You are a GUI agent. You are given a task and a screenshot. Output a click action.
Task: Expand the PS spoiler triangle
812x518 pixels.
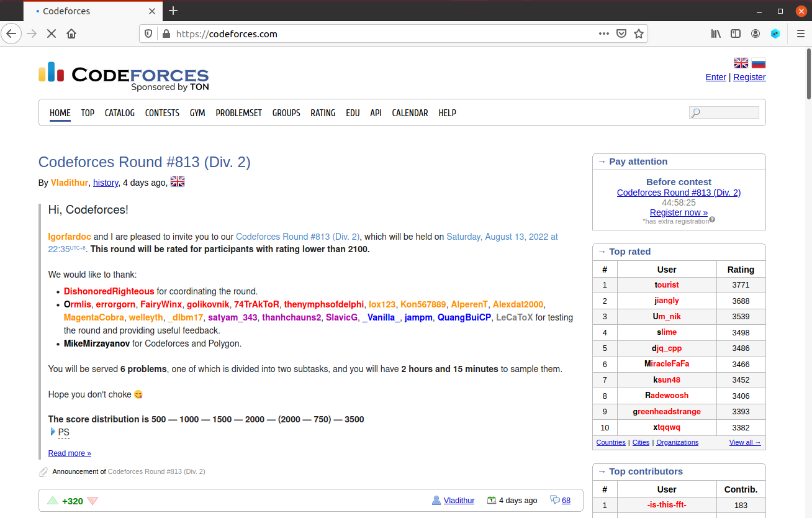[x=53, y=432]
